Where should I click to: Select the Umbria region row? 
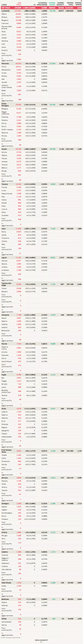click(42, 532)
